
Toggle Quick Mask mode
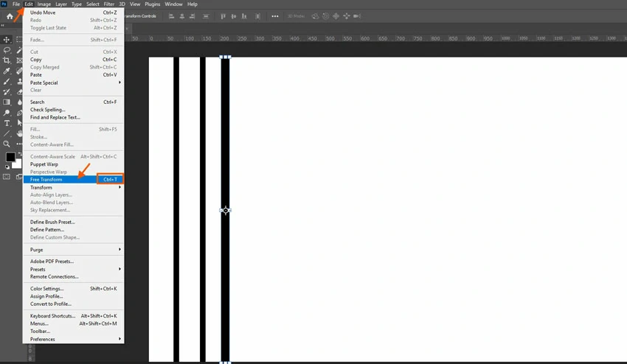point(7,177)
